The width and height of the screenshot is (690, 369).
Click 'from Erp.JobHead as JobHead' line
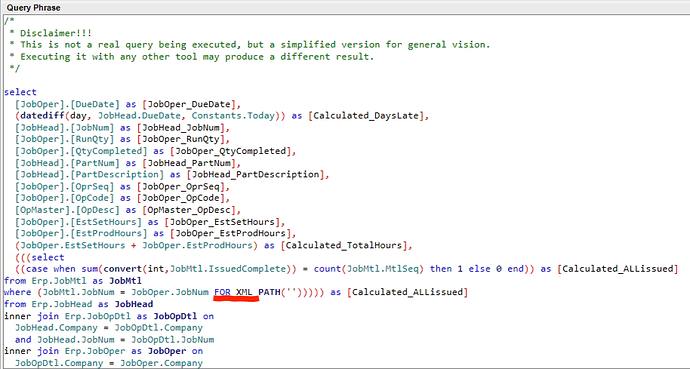click(x=78, y=304)
